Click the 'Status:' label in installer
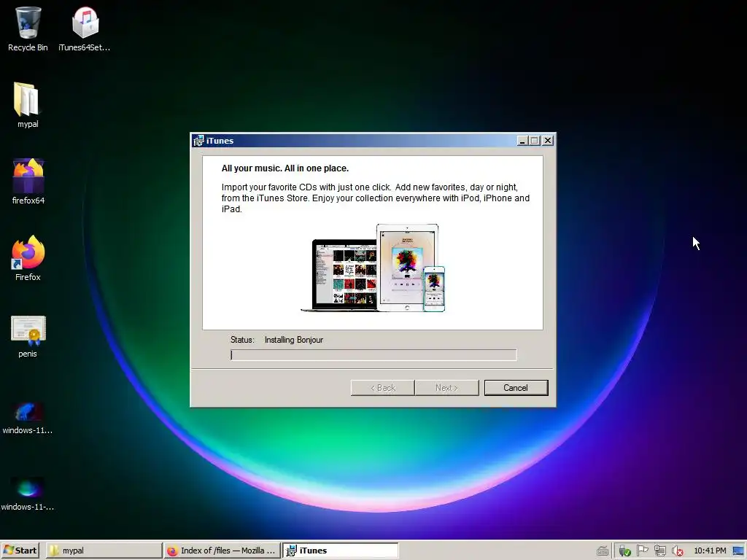 coord(242,340)
